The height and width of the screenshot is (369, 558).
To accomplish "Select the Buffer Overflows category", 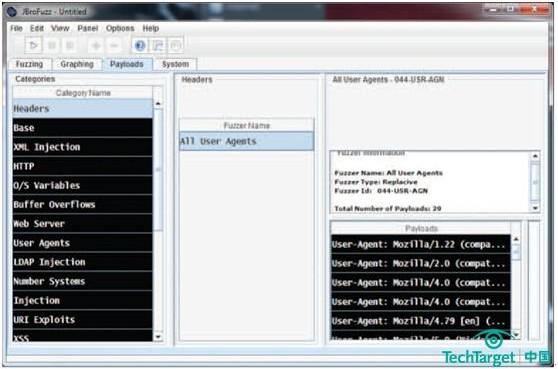I will click(x=83, y=205).
